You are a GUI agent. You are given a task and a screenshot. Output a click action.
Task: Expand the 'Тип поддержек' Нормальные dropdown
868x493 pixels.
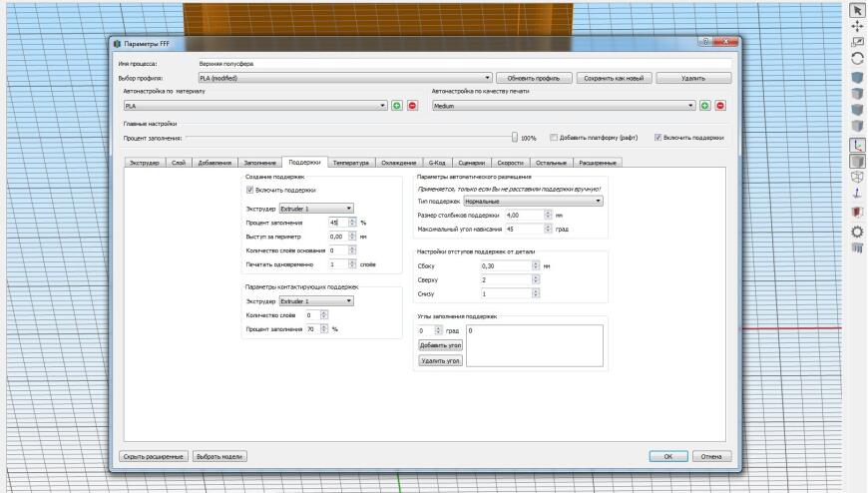533,201
